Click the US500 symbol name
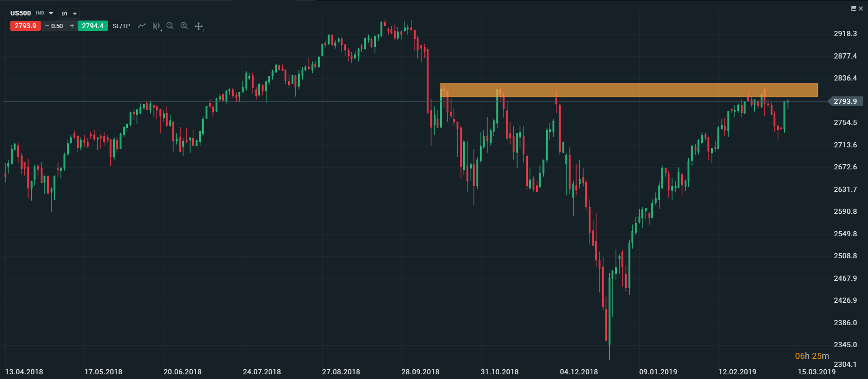 click(x=21, y=13)
